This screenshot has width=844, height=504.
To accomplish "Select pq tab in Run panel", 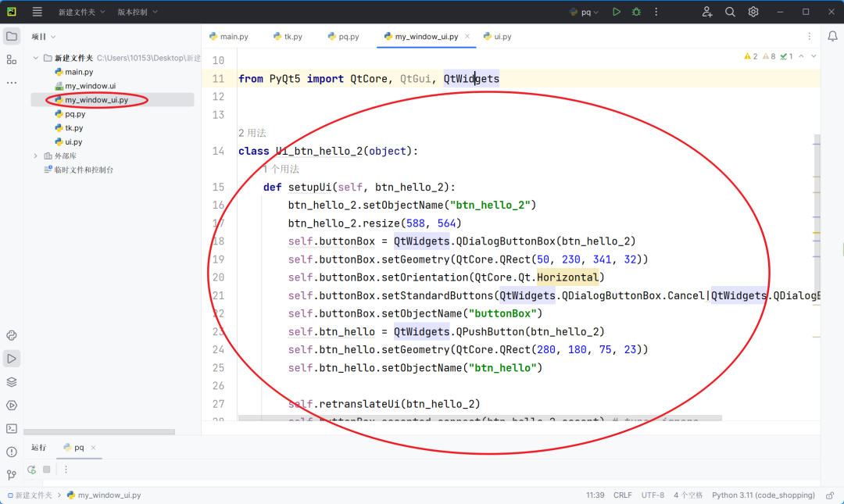I will [74, 448].
